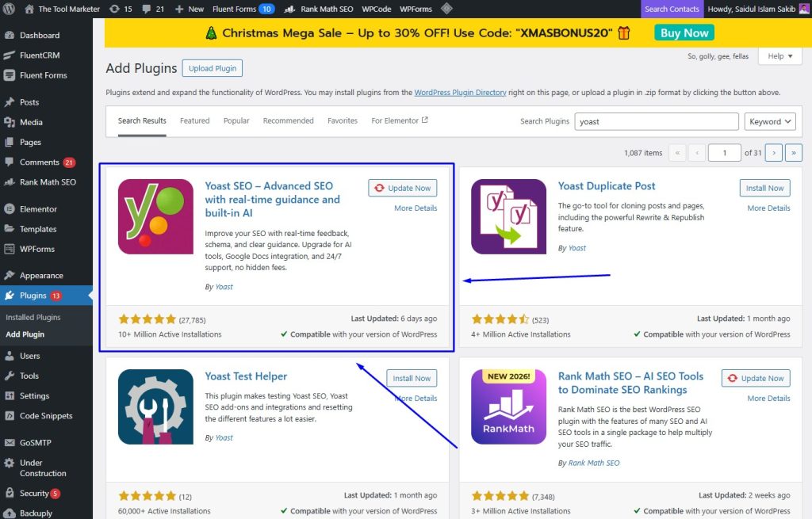Open GoSMTP sidebar item

tap(35, 442)
